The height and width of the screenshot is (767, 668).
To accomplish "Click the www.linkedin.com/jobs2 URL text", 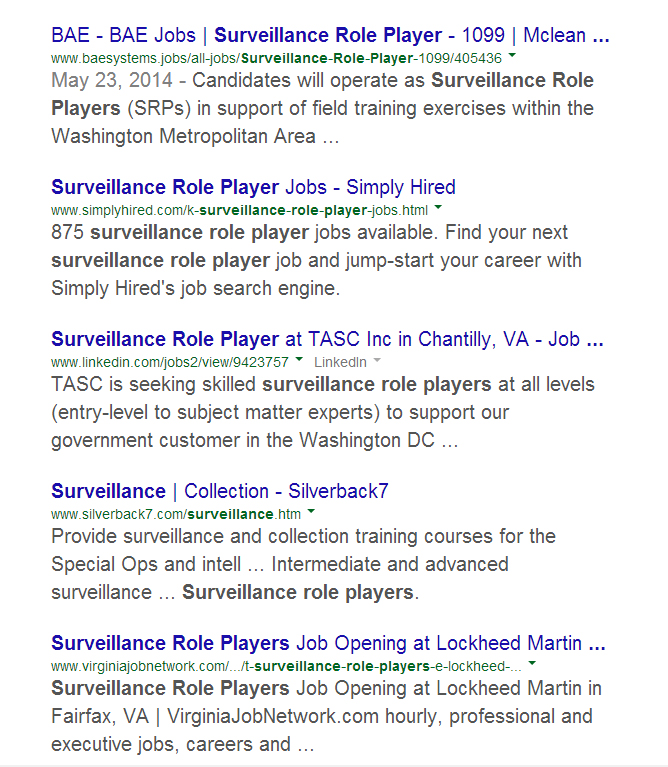I will pyautogui.click(x=169, y=362).
